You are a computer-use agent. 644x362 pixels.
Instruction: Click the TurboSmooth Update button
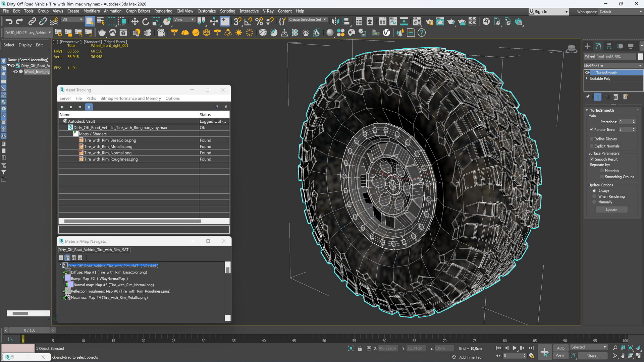coord(611,209)
